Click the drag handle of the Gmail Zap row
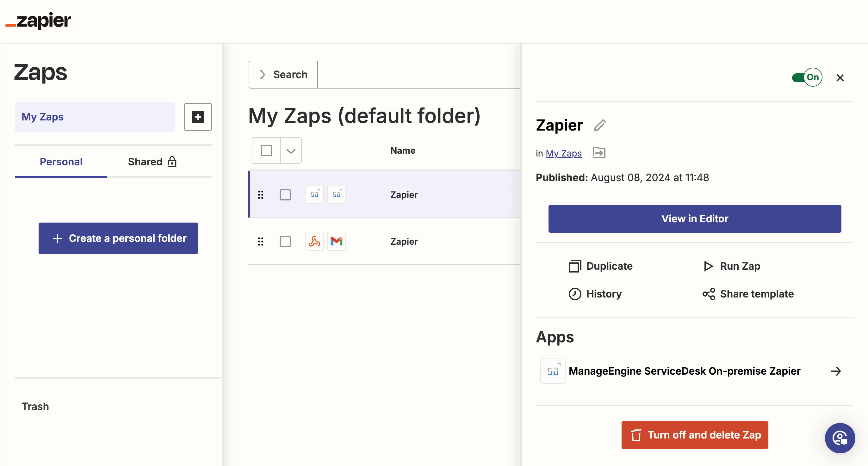The image size is (868, 466). (x=260, y=242)
